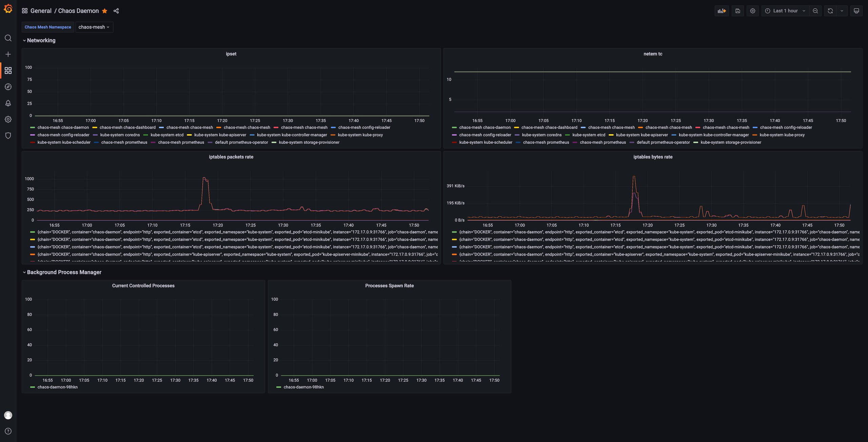Image resolution: width=868 pixels, height=442 pixels.
Task: Collapse the Background Process Manager row
Action: click(x=64, y=272)
